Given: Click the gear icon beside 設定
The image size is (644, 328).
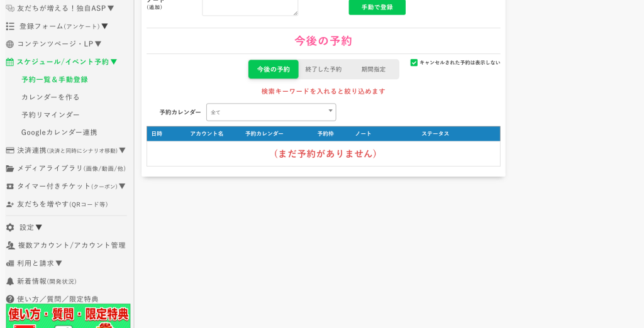Looking at the screenshot, I should click(10, 227).
